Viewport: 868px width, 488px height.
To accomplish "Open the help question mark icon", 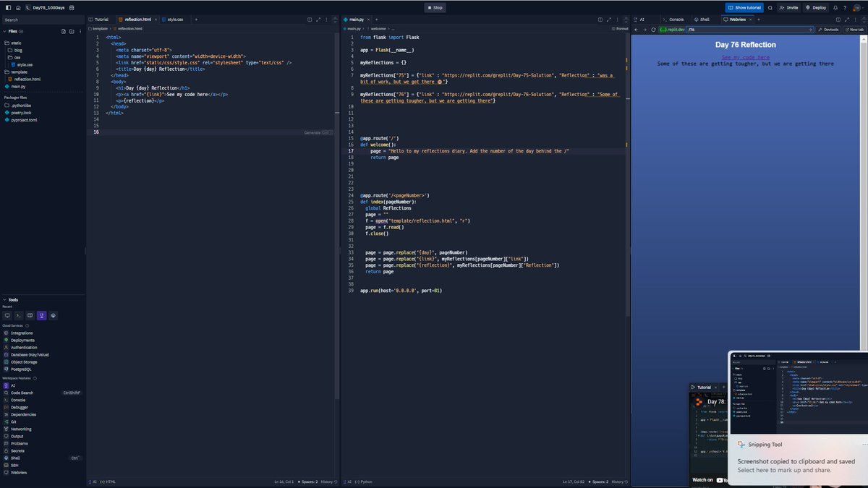I will (845, 7).
